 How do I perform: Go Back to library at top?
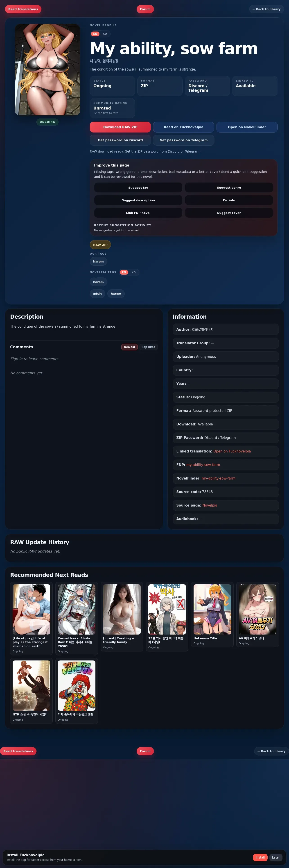[x=266, y=9]
